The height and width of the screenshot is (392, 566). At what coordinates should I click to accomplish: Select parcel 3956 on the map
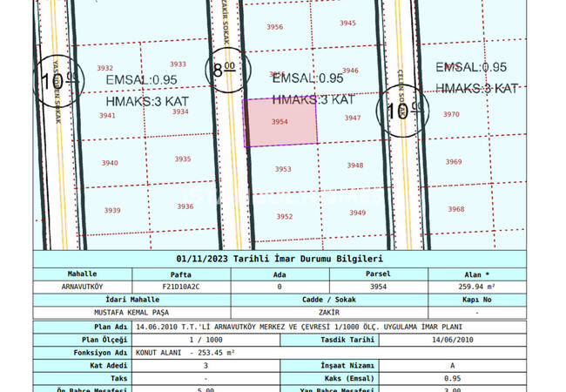pos(275,27)
